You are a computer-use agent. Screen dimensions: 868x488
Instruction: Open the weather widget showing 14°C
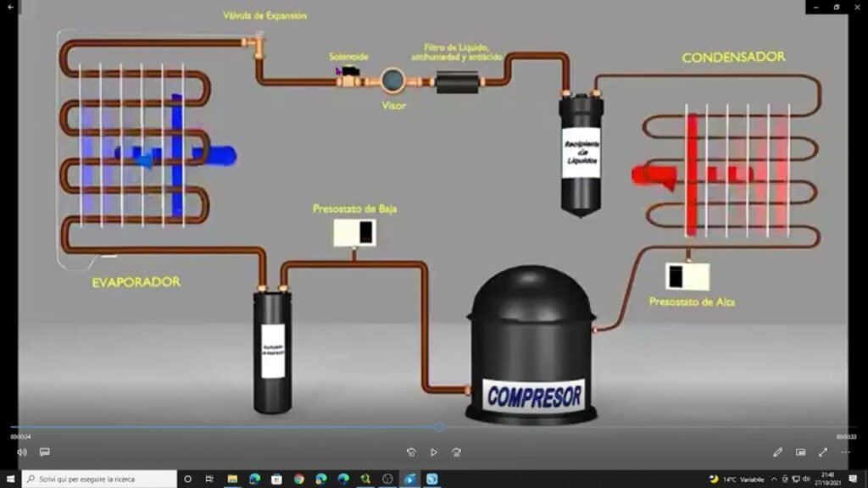pyautogui.click(x=736, y=479)
